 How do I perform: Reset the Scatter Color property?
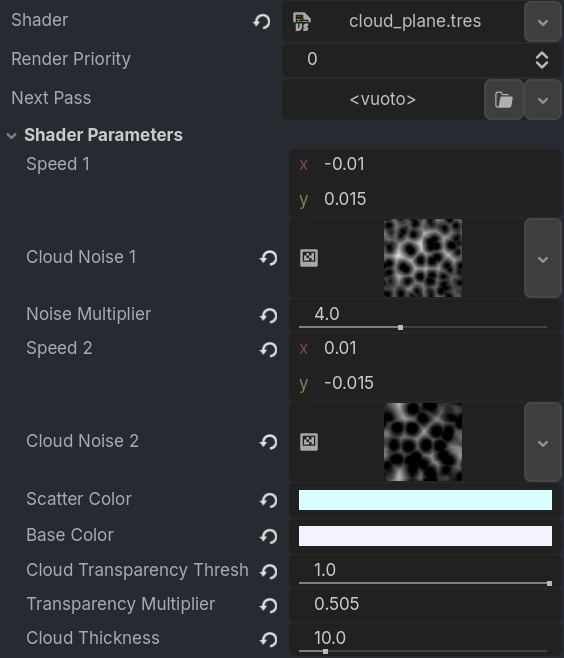tap(269, 500)
